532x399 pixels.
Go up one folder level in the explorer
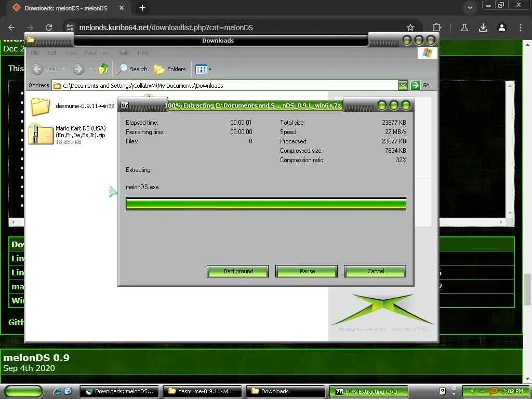pos(103,69)
